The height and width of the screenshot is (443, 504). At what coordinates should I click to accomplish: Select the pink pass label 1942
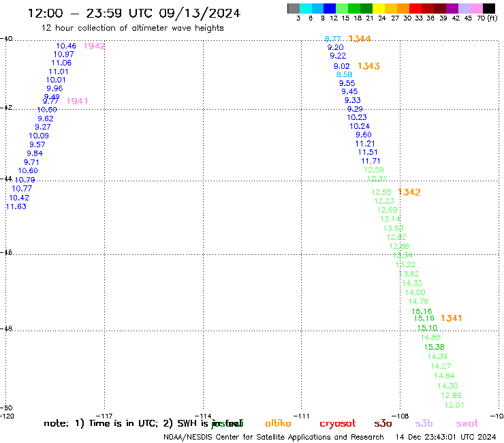coord(94,46)
